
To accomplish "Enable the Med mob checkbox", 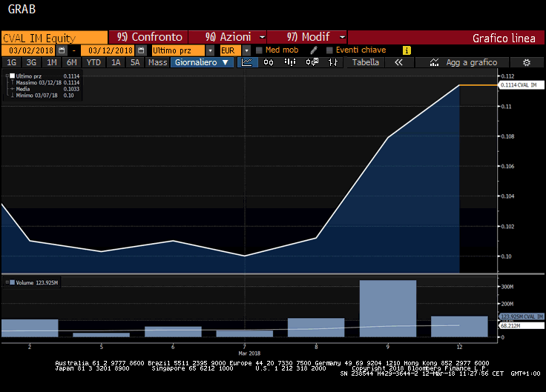I will pos(259,50).
